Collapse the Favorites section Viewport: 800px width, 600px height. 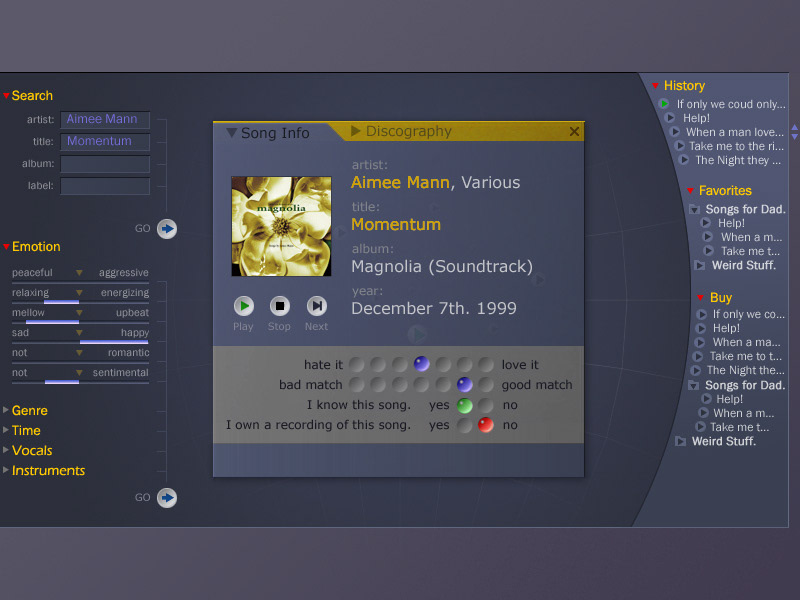[690, 191]
